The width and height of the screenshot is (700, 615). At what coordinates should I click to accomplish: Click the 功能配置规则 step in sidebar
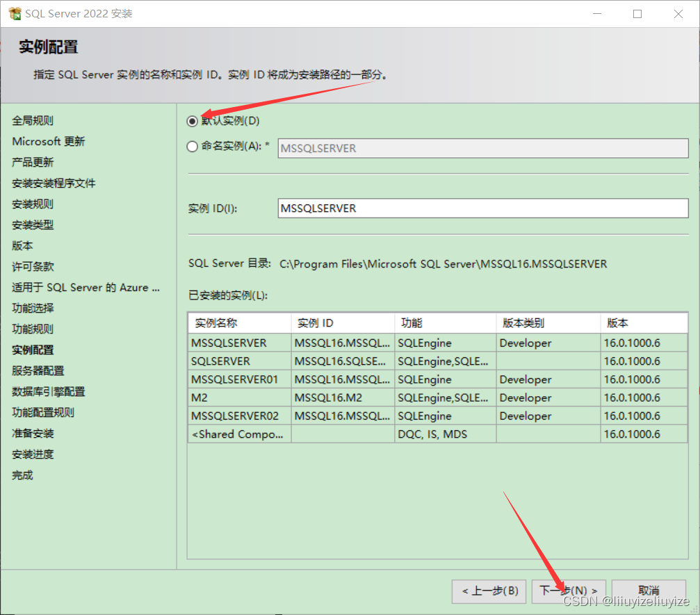[43, 412]
